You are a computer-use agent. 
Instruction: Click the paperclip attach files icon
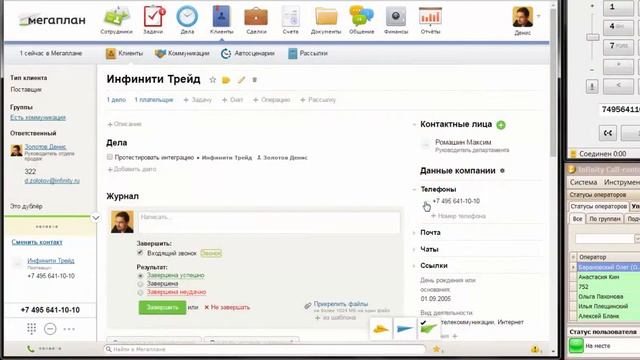(308, 305)
